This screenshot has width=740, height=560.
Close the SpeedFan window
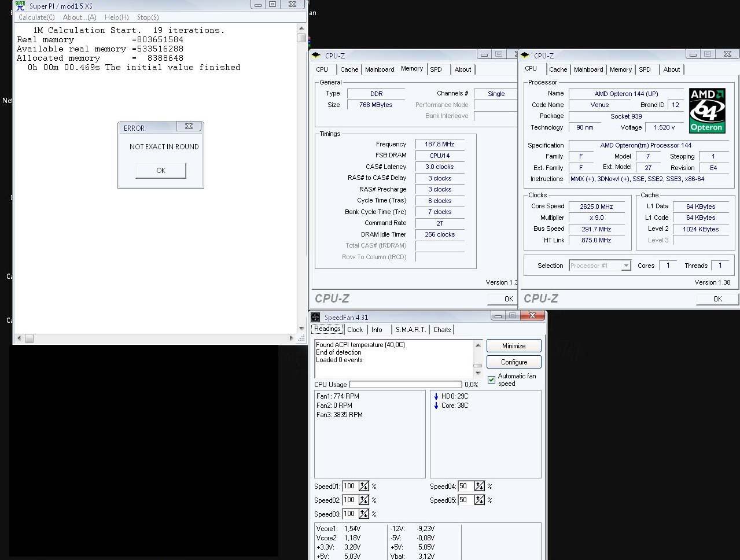click(x=532, y=315)
